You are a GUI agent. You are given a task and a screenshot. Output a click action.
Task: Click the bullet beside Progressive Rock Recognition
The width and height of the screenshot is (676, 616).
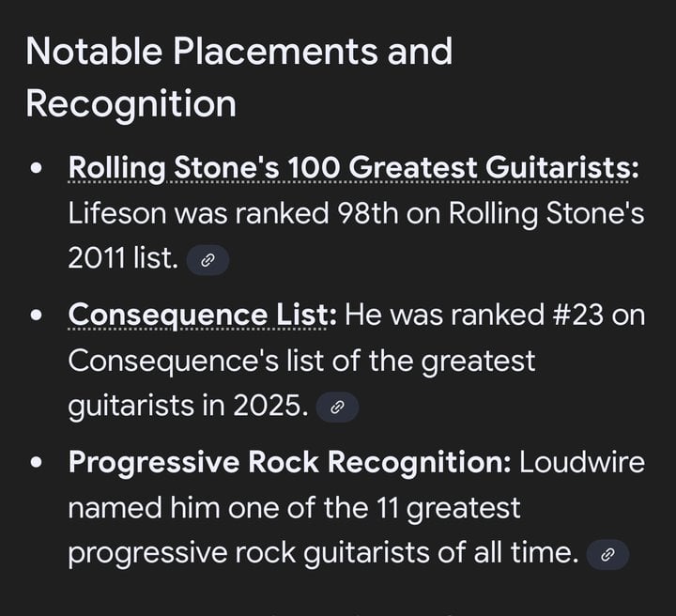(38, 462)
